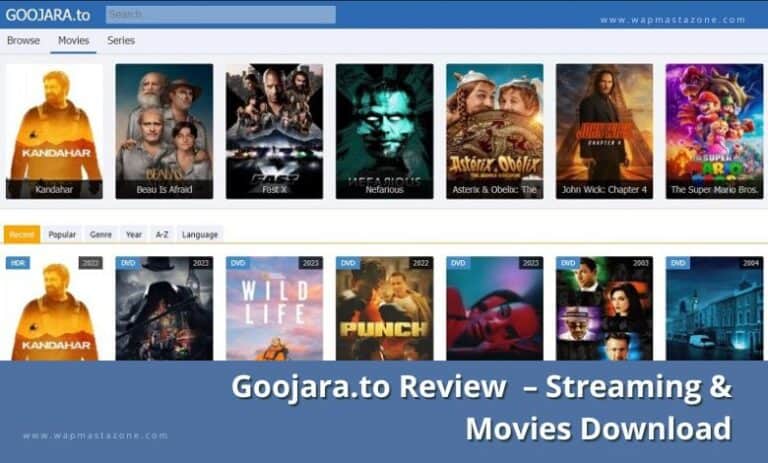
Task: Open the featured Kandahar poster
Action: 54,131
